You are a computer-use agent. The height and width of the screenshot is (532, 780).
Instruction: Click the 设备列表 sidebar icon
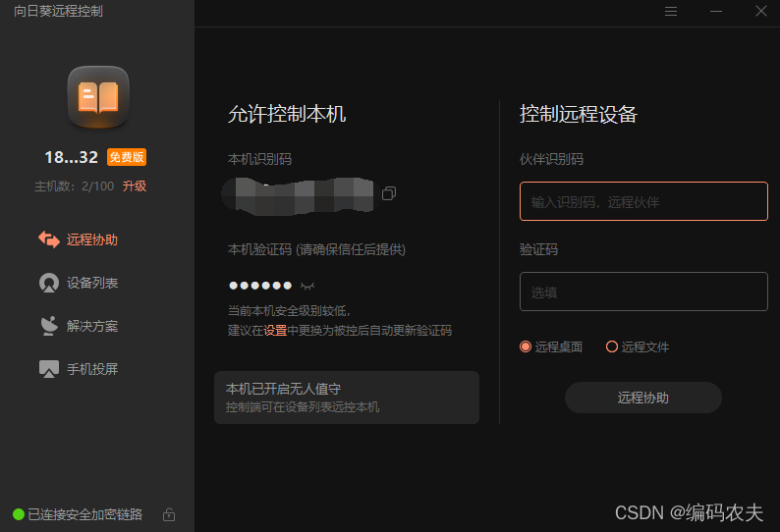[x=49, y=283]
